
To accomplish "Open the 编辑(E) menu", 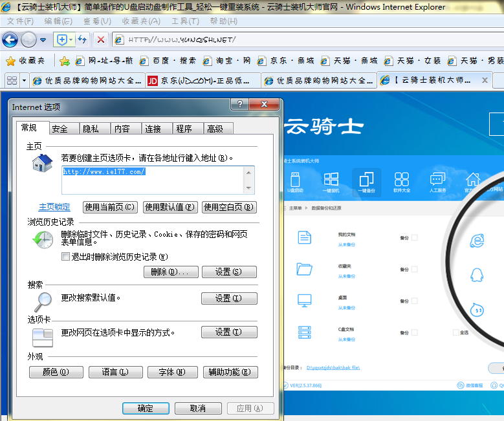I will (58, 21).
